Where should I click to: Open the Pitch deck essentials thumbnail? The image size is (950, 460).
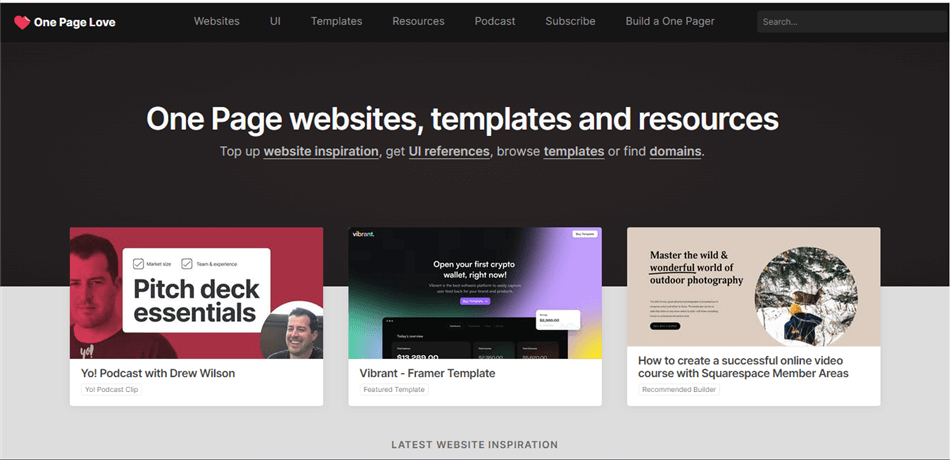point(196,293)
